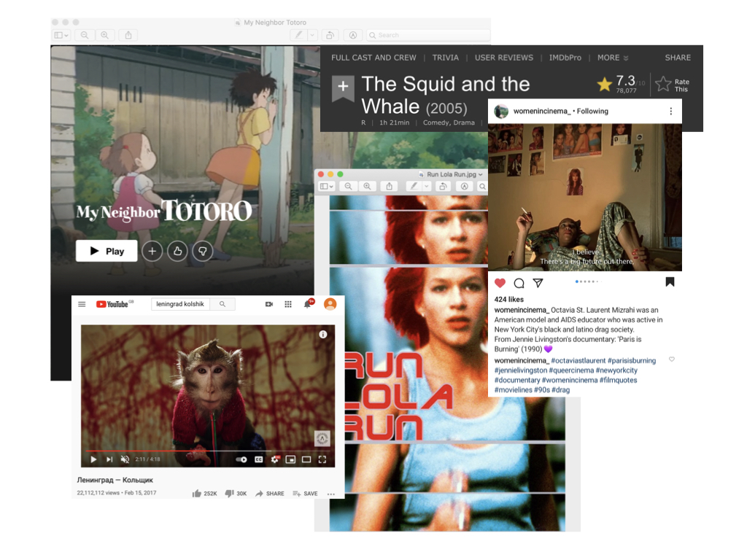Zoom out in Run Lola Run Preview window
This screenshot has height=560, width=747.
348,186
